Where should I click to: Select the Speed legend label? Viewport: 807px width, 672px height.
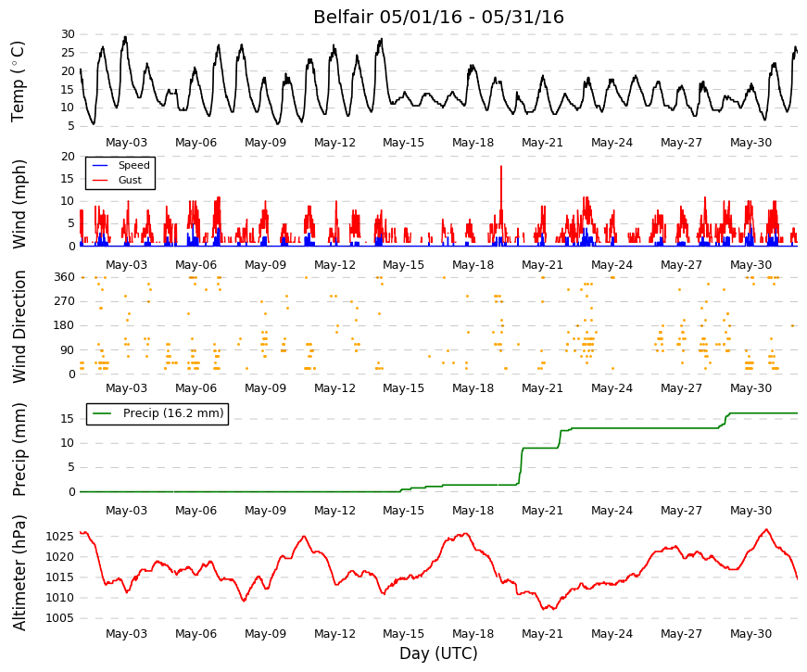tap(133, 165)
